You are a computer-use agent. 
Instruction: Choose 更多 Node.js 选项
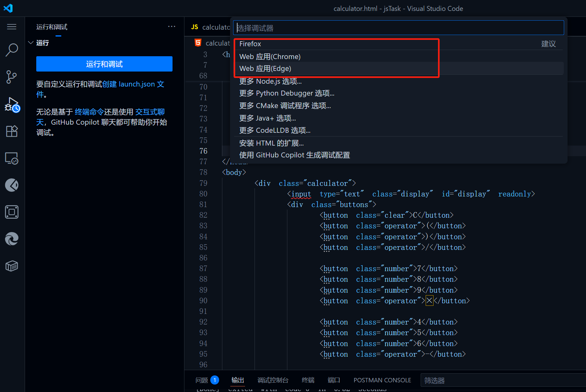click(x=398, y=81)
